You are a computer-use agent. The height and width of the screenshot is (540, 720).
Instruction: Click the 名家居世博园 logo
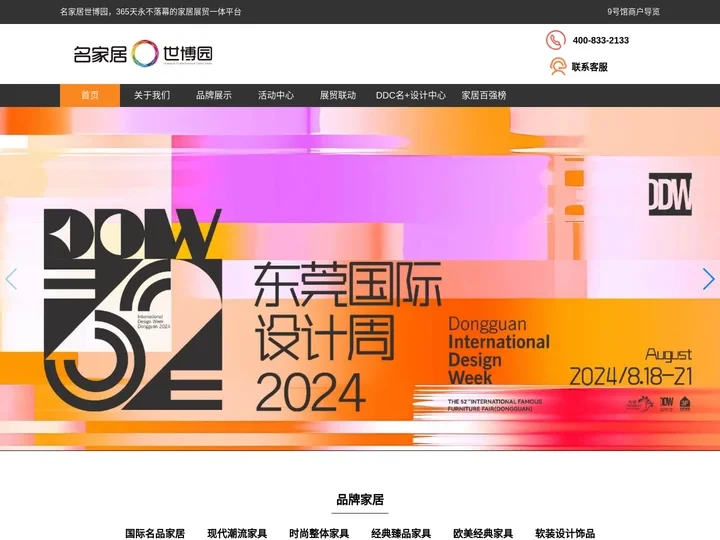[143, 54]
